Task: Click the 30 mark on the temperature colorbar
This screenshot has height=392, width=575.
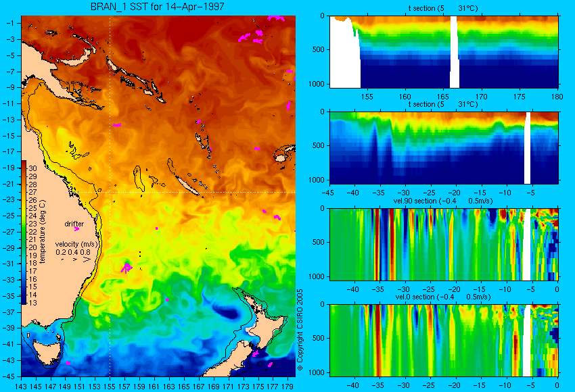Action: point(33,168)
